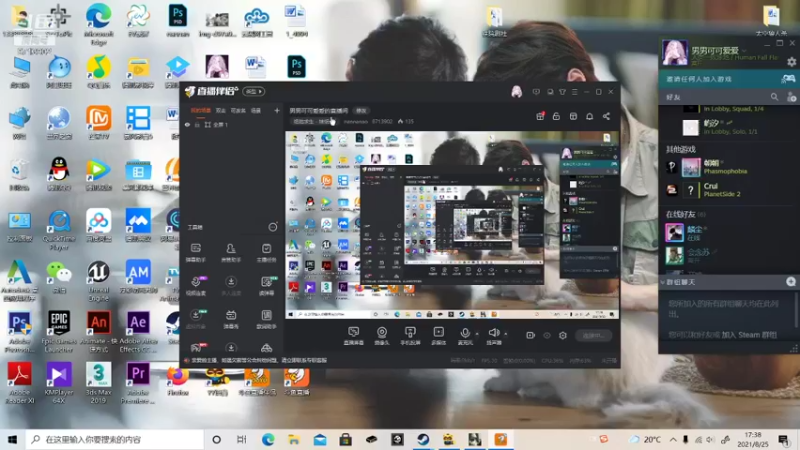Image resolution: width=800 pixels, height=450 pixels.
Task: Add a screen capture source
Action: (x=353, y=335)
